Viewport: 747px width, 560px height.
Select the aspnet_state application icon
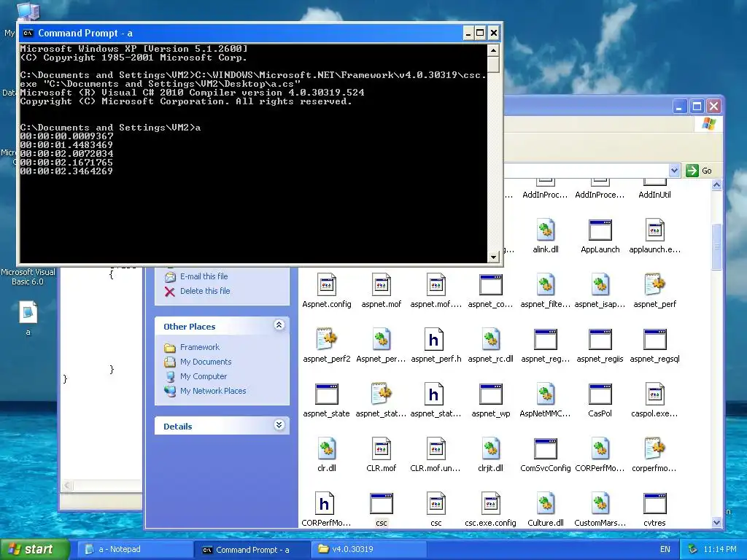coord(327,394)
